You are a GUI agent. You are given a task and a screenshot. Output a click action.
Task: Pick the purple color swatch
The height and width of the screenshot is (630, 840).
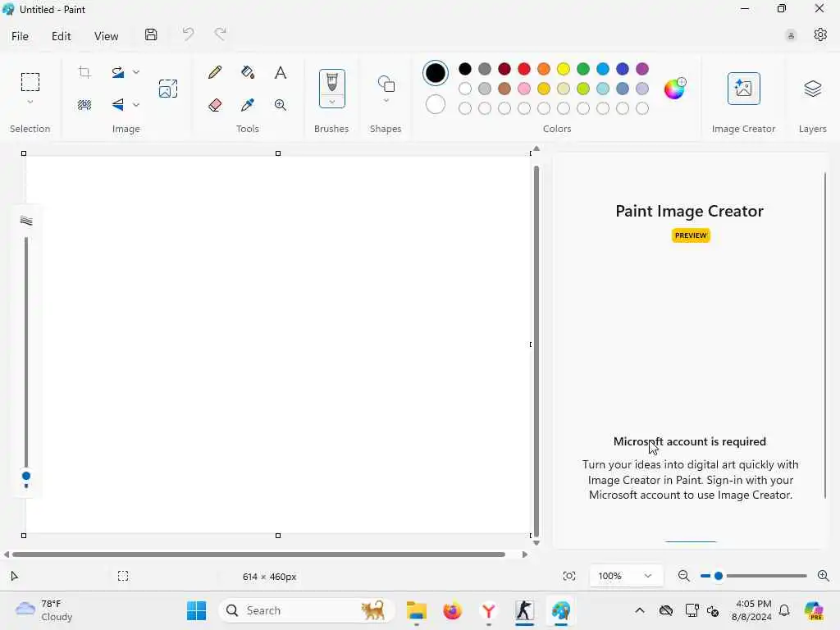click(641, 69)
